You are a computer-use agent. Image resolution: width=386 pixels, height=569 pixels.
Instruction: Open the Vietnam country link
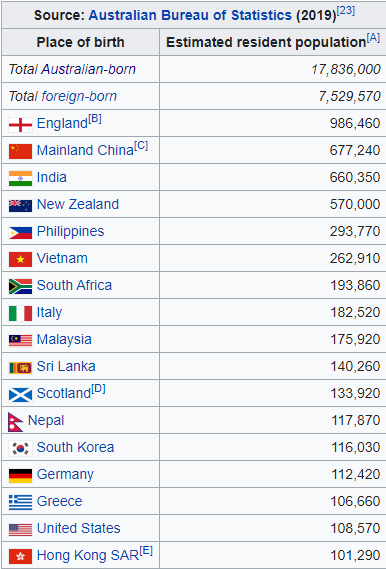(62, 258)
